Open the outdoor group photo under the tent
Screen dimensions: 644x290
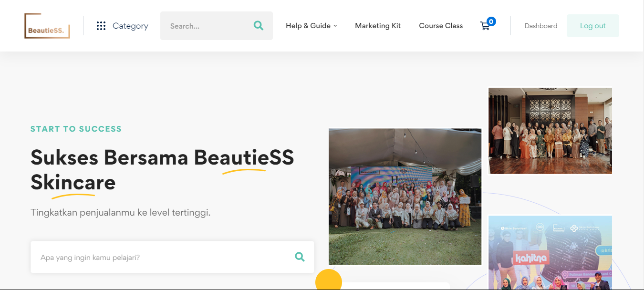(405, 197)
